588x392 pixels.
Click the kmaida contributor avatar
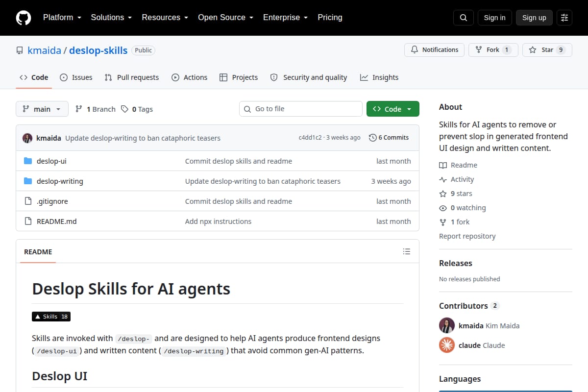pos(447,325)
